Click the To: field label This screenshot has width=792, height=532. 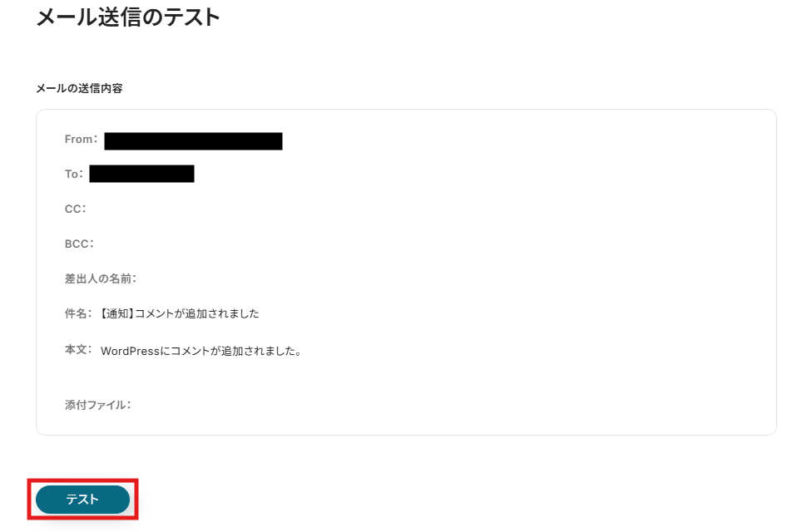[x=74, y=174]
